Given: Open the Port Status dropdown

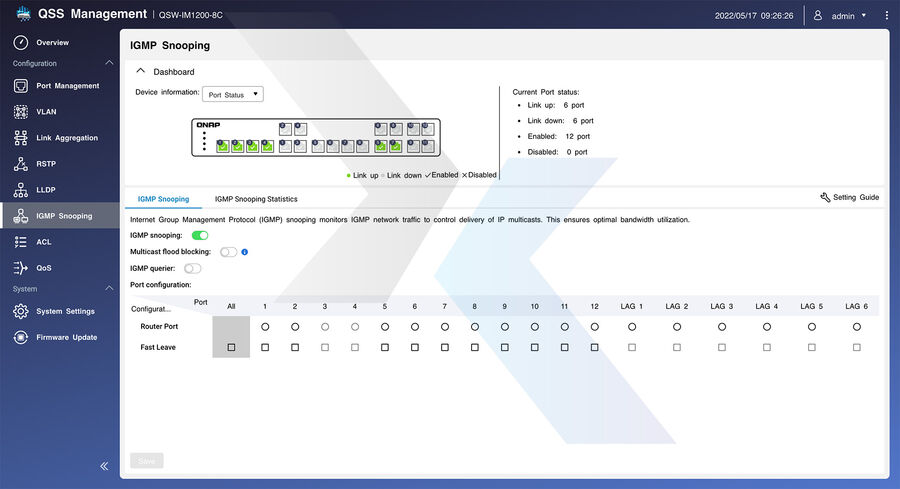Looking at the screenshot, I should [x=232, y=95].
